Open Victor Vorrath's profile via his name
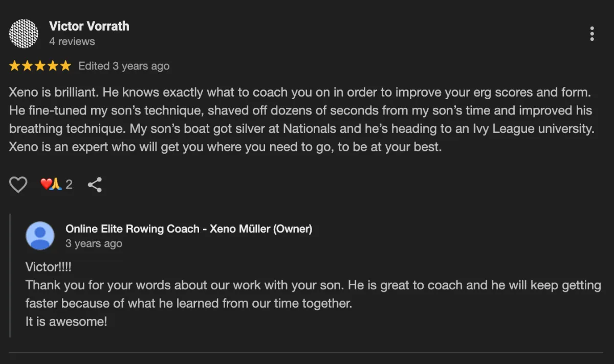 coord(89,26)
